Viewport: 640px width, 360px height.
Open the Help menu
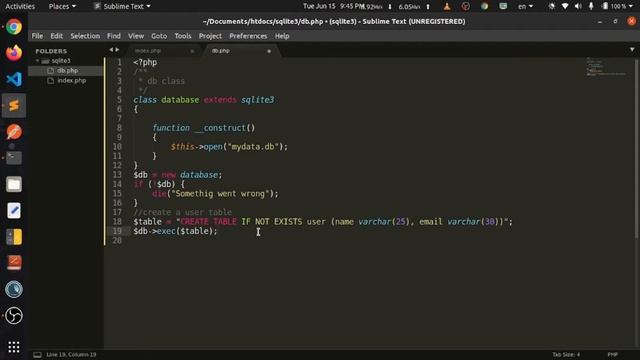click(282, 36)
